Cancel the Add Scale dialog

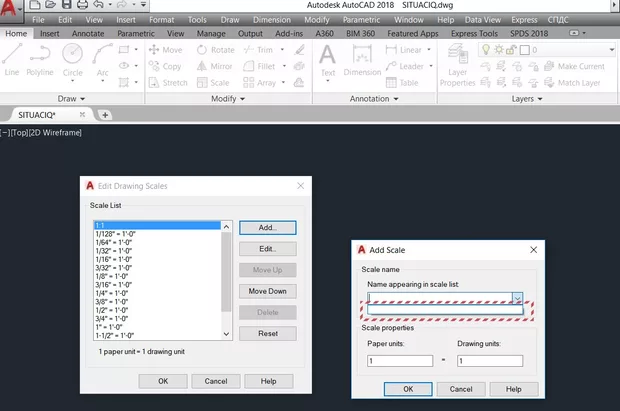click(461, 389)
